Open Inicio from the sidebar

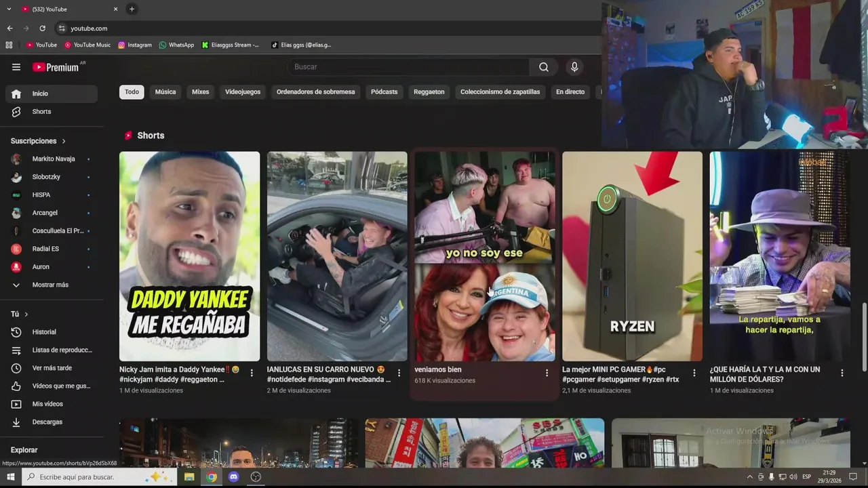[x=52, y=94]
